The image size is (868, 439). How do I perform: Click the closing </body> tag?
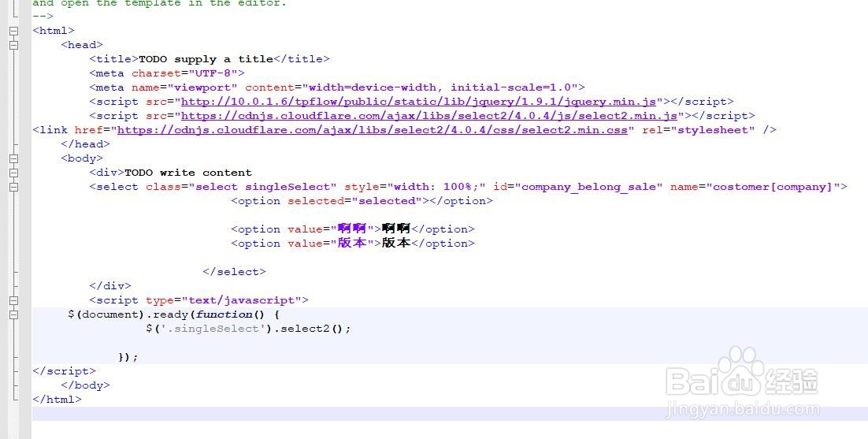click(x=85, y=385)
